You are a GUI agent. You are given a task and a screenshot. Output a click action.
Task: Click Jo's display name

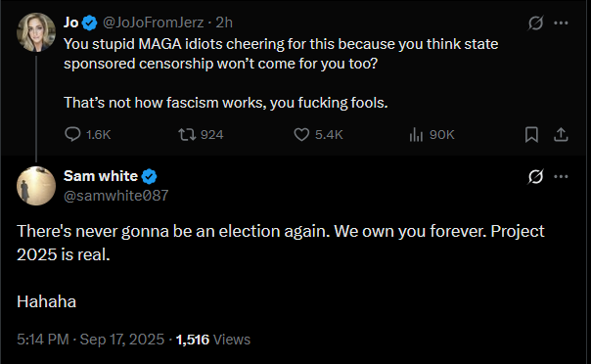[x=70, y=23]
